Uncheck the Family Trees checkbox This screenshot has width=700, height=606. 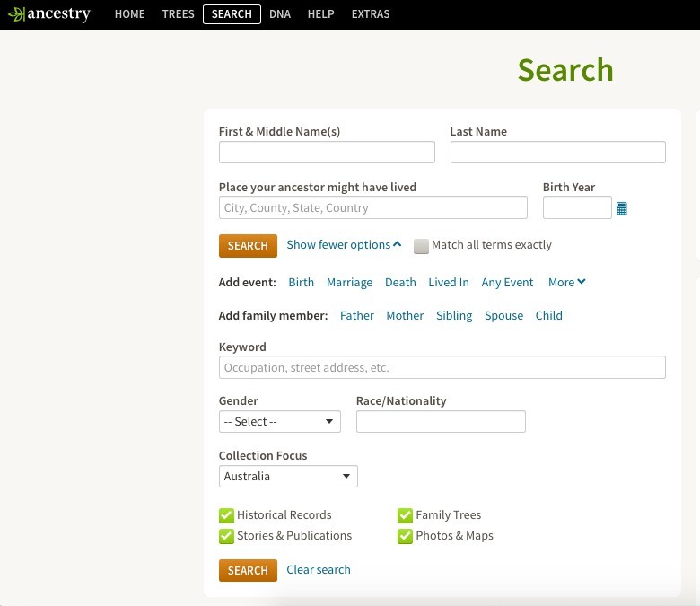pos(405,515)
